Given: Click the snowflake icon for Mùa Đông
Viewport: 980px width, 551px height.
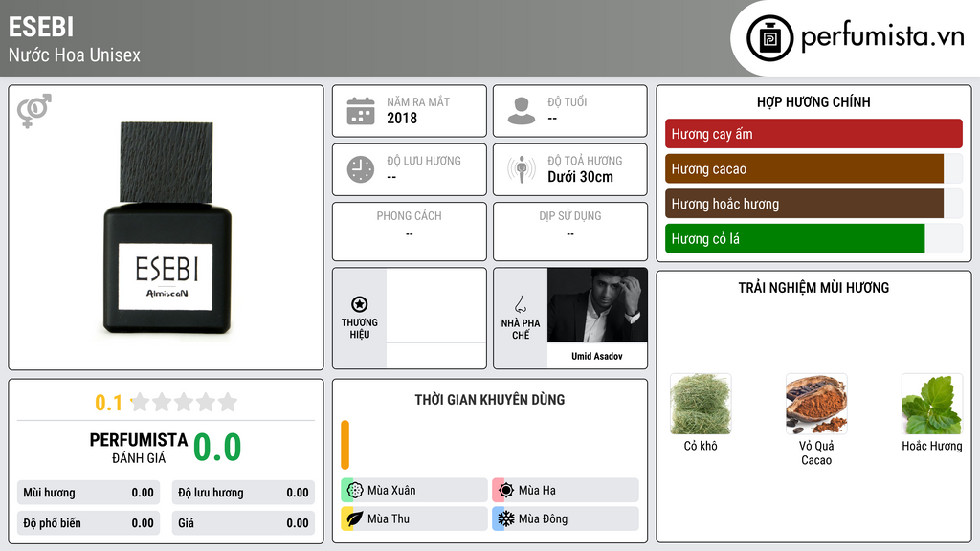Looking at the screenshot, I should click(x=505, y=518).
